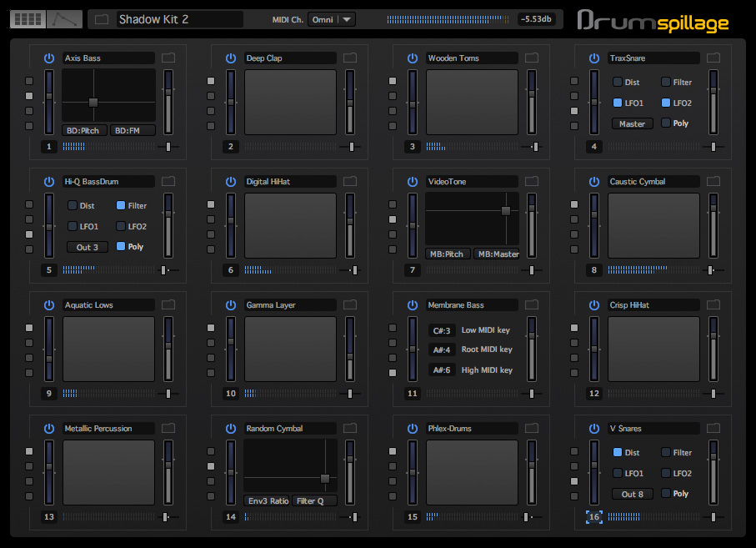Toggle power for Metallic Percussion pad
Image resolution: width=756 pixels, height=548 pixels.
[49, 429]
